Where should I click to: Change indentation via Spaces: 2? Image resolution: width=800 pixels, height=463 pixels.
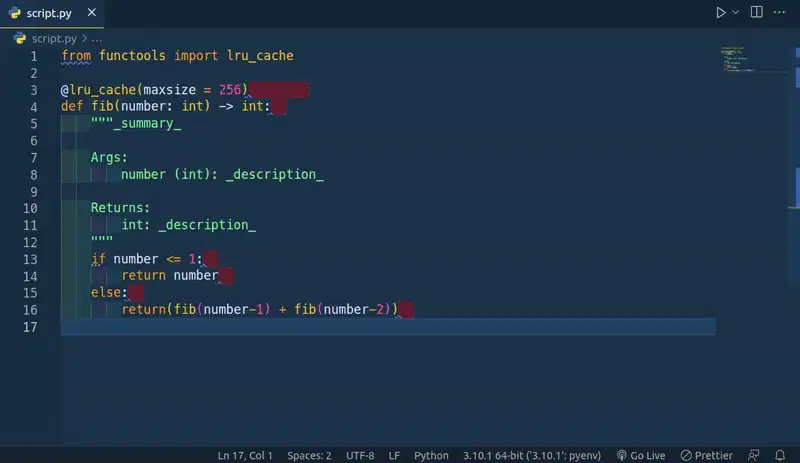309,455
